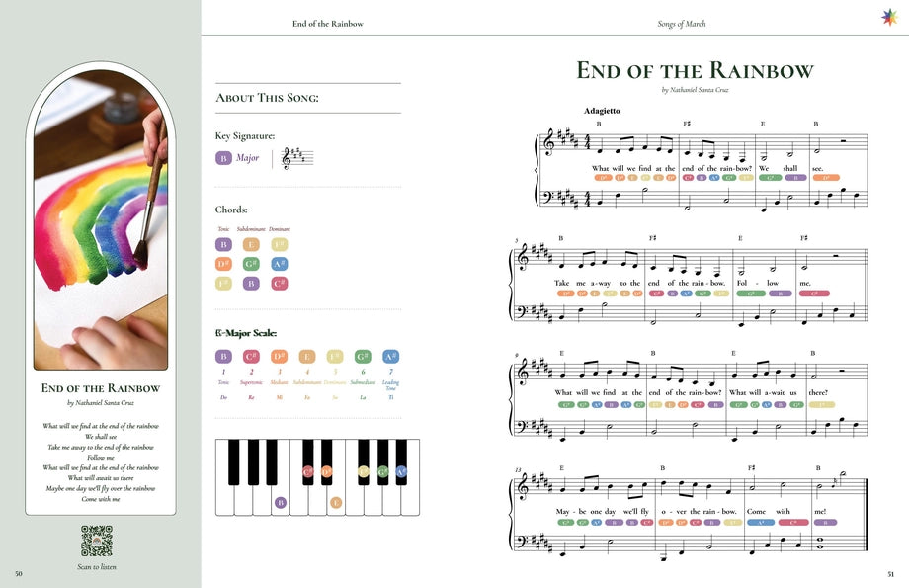Click scale degree 7 A# badge in B-Major Scale

pos(390,357)
